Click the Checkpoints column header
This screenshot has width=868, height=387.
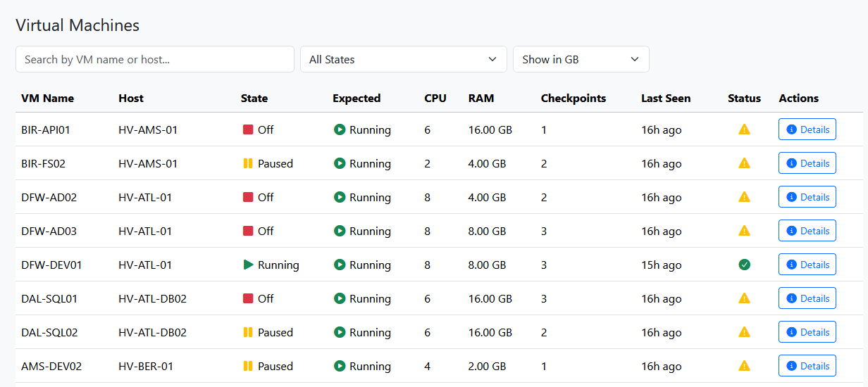(573, 99)
